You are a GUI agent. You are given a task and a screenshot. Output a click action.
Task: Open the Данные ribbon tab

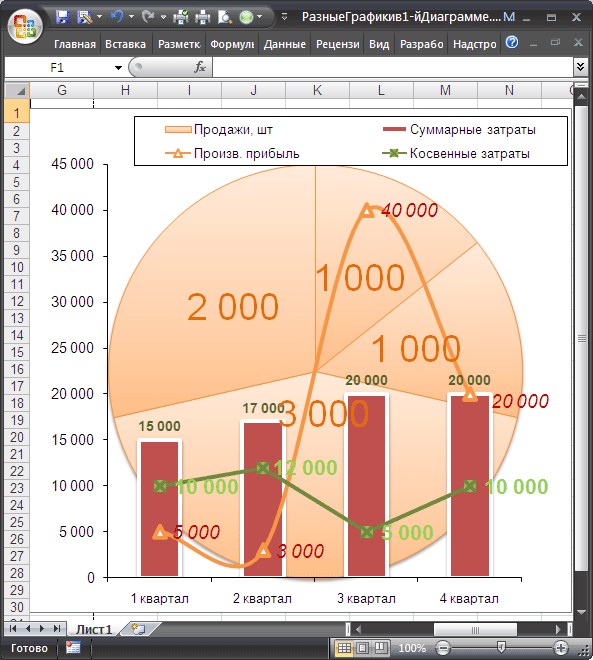click(285, 44)
